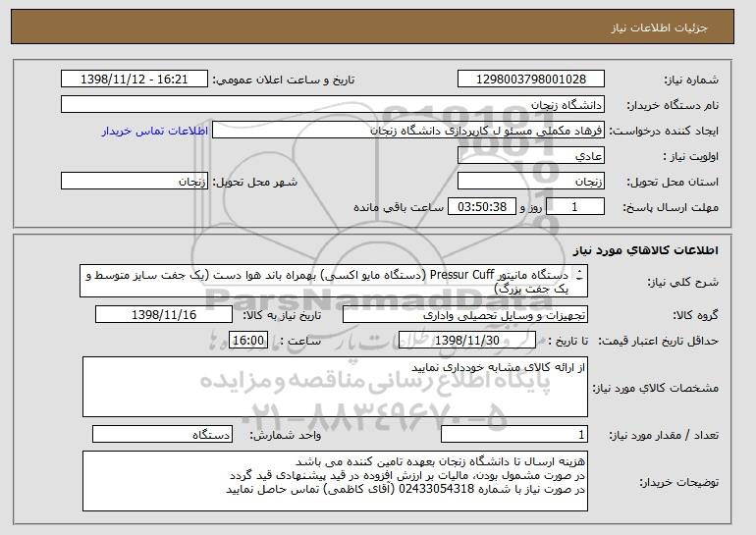Image resolution: width=756 pixels, height=535 pixels.
Task: Click the delivery province field زنجان
Action: [x=531, y=182]
